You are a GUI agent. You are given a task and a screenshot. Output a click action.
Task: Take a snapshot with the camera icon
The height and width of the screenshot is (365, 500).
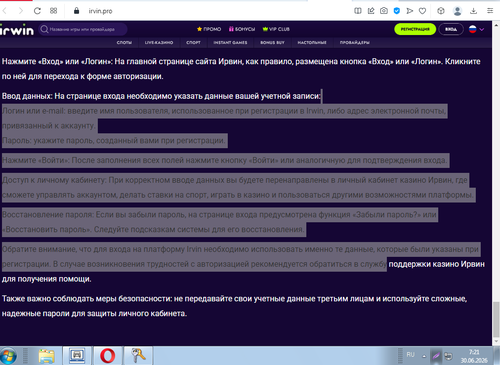coord(384,11)
